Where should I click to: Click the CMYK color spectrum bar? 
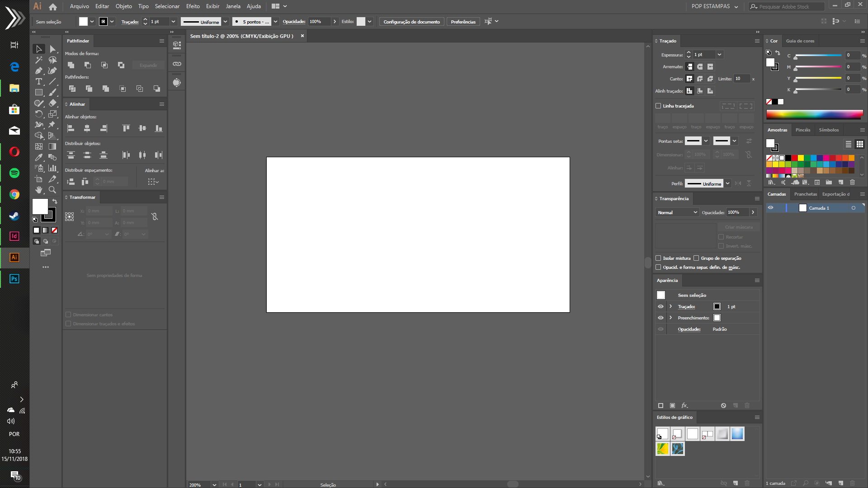tap(814, 114)
